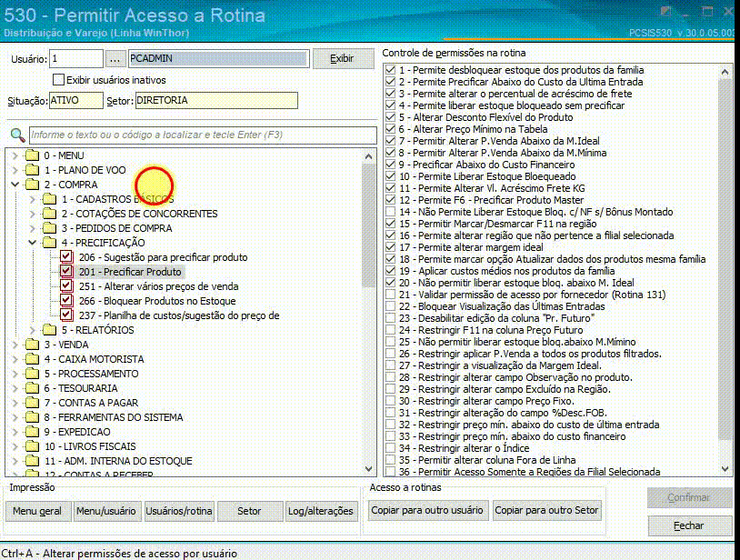Click the Setor field showing DIRETORIA
Screen dimensions: 740x560
(216, 101)
